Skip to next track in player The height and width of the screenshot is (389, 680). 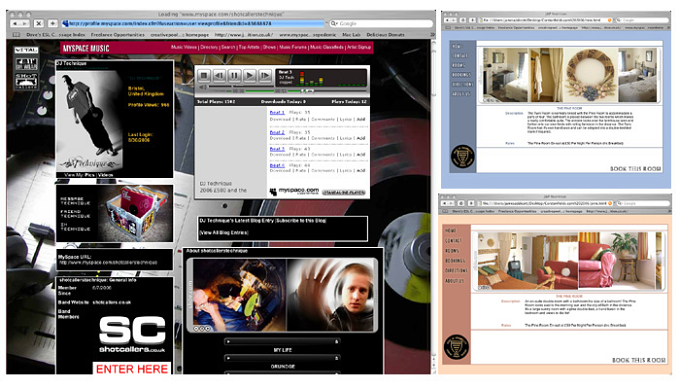coord(265,75)
